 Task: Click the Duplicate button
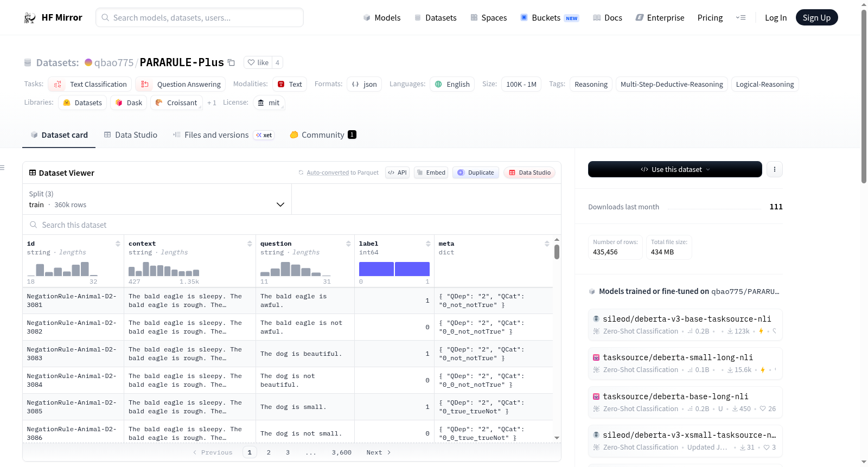point(476,172)
